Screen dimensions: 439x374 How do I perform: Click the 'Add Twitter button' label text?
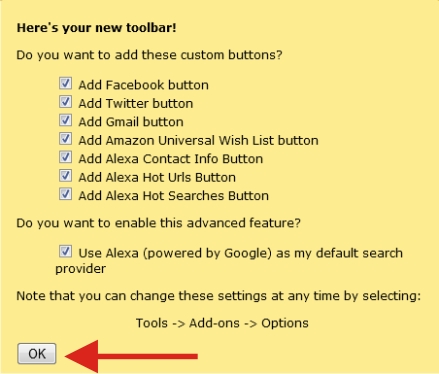[x=136, y=103]
